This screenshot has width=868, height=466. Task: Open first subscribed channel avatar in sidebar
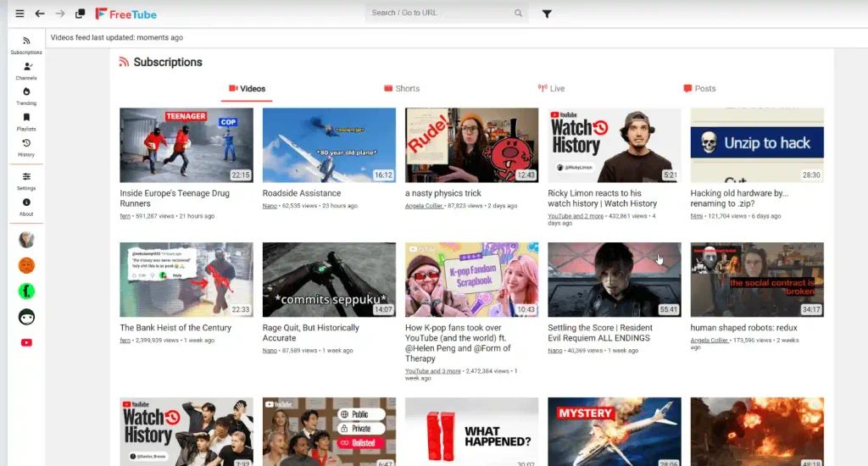click(x=26, y=240)
